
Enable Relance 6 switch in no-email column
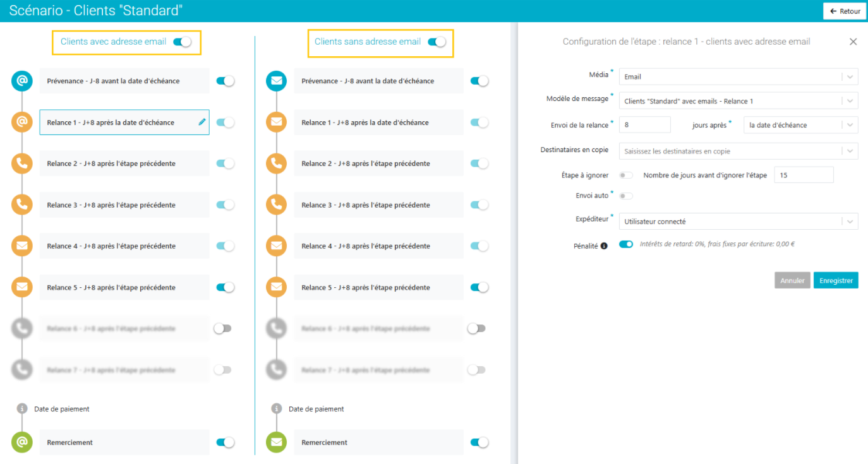[x=477, y=329]
